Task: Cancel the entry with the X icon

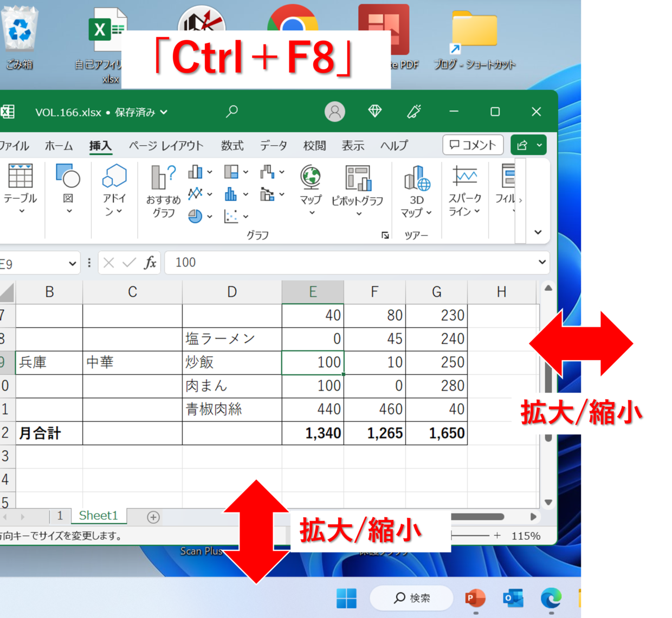Action: [x=108, y=263]
